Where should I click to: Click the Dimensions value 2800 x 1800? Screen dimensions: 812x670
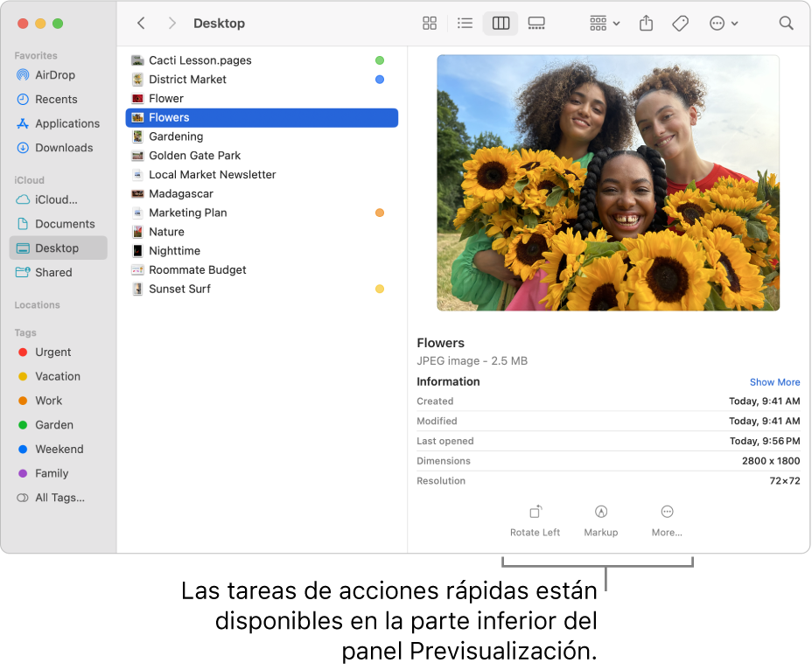coord(771,461)
